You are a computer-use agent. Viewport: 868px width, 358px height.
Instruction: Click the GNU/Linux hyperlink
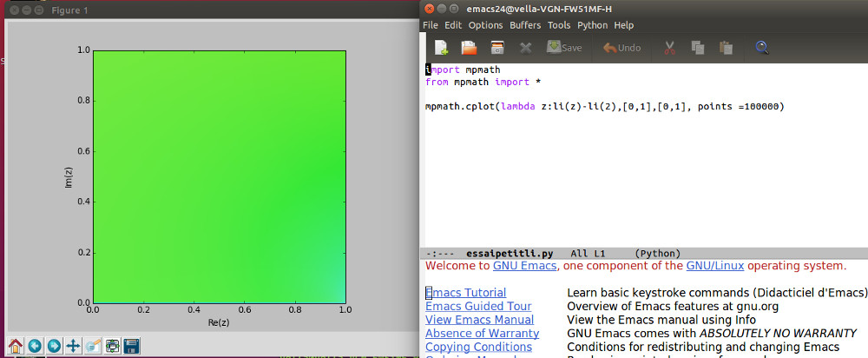point(714,266)
